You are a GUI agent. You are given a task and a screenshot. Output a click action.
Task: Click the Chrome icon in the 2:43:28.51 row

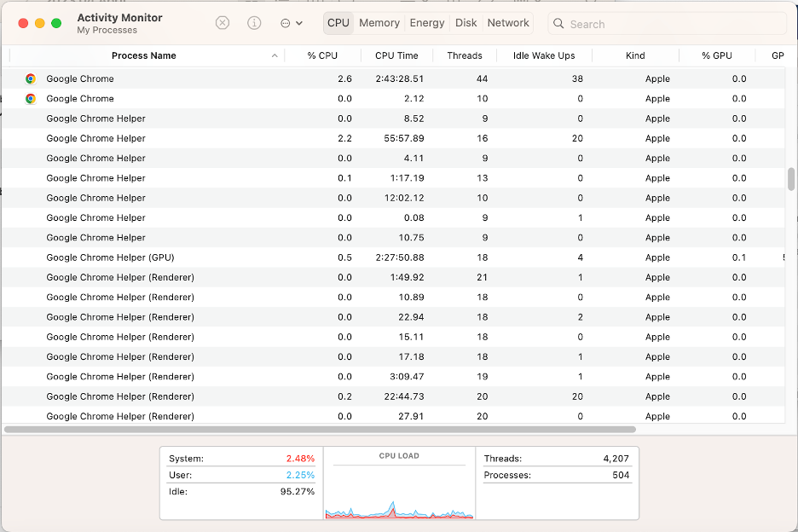31,78
